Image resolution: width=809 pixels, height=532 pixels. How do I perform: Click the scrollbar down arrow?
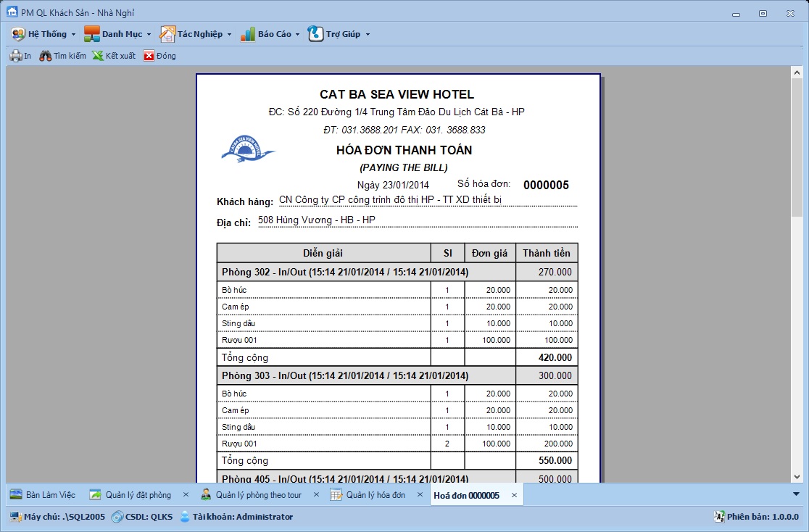797,476
